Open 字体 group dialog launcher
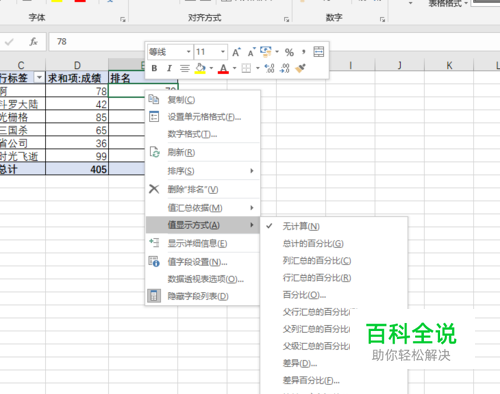This screenshot has width=500, height=394. pos(123,20)
